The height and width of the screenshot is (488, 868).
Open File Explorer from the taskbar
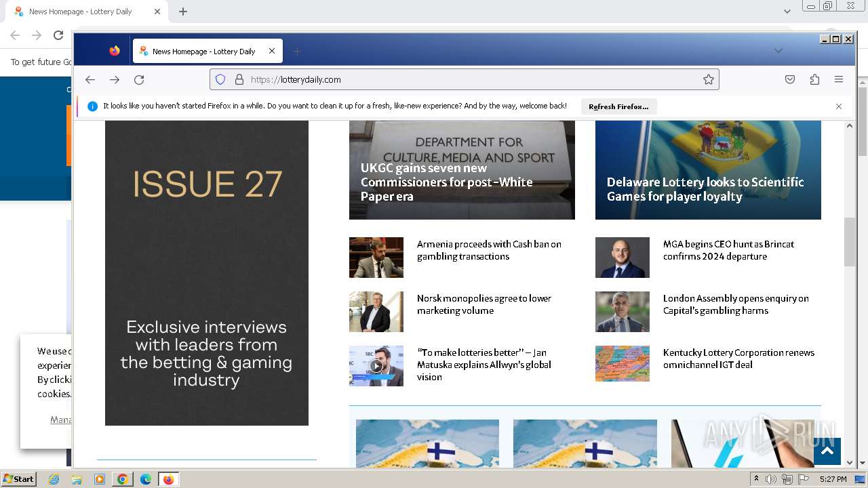[77, 479]
